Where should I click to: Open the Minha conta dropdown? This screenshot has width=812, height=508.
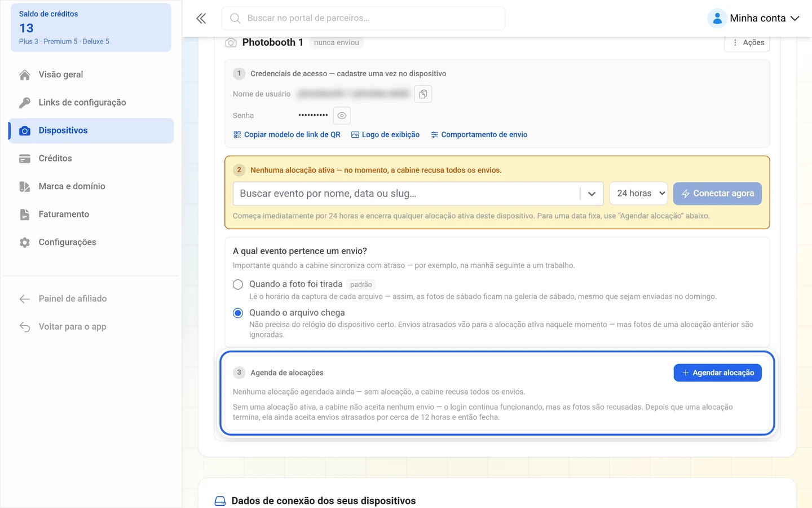point(754,18)
